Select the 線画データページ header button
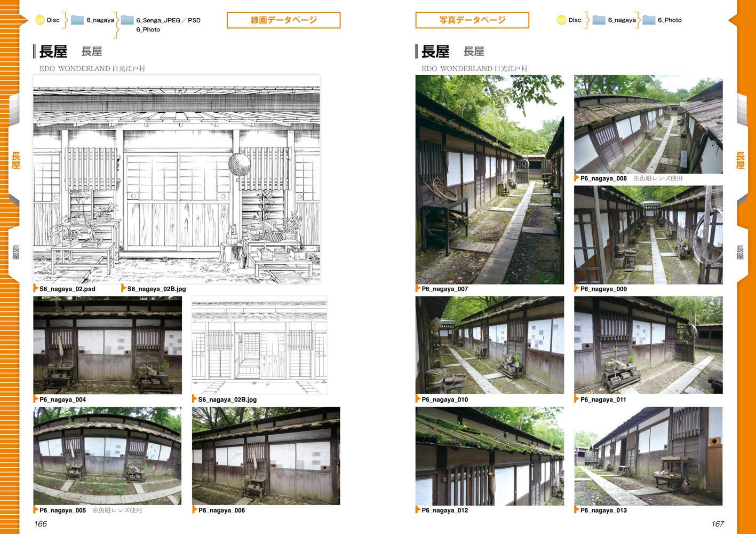 click(x=283, y=20)
